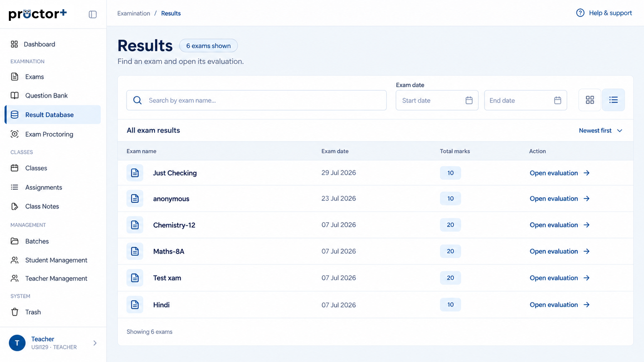644x362 pixels.
Task: Click the proctor+ logo
Action: 38,14
